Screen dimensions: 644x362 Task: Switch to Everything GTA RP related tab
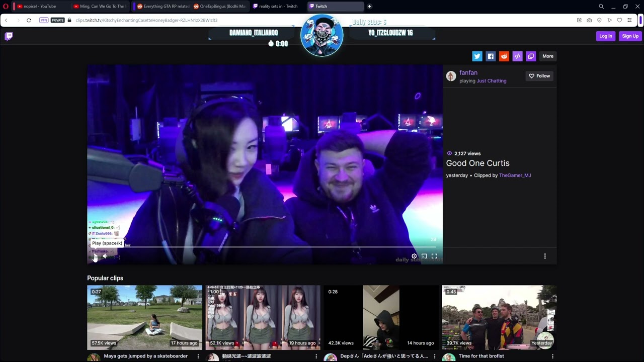(162, 7)
